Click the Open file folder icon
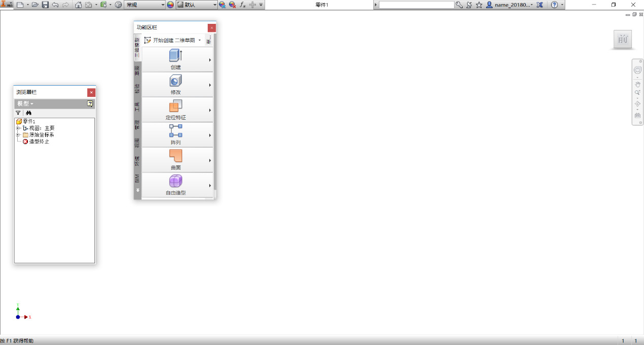The width and height of the screenshot is (644, 345). point(35,5)
